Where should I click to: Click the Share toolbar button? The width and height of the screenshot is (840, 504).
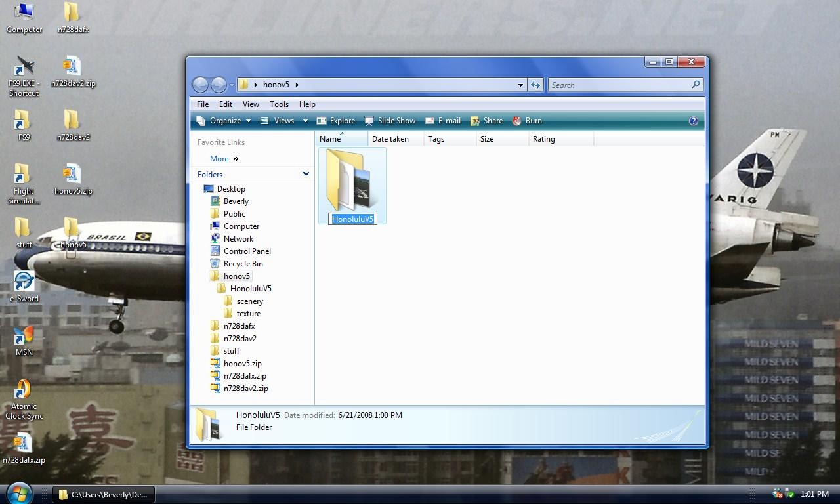486,121
